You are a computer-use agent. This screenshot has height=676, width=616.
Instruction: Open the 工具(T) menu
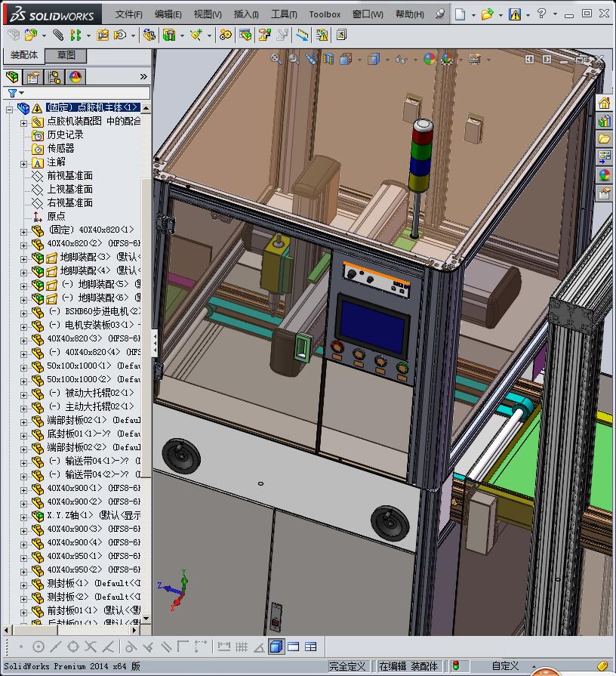tap(284, 14)
